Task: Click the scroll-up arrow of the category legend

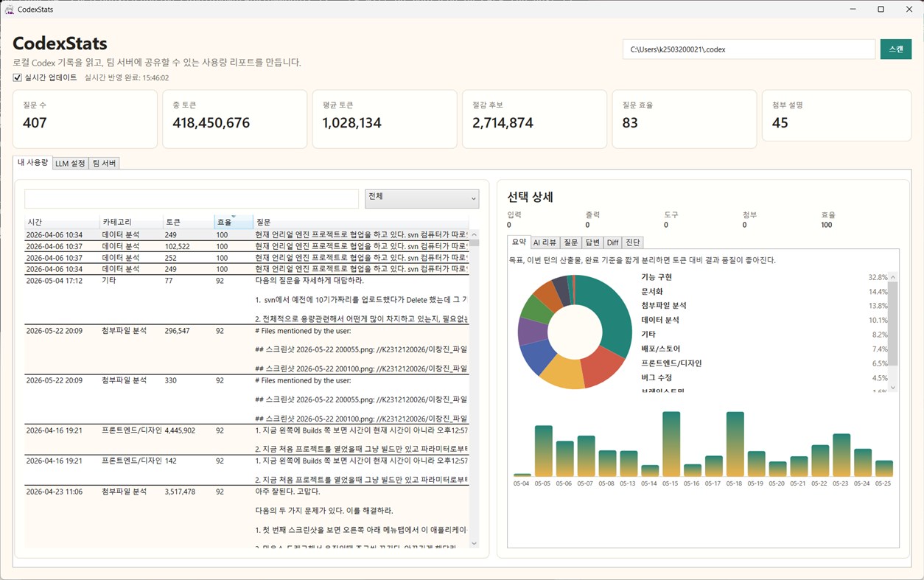Action: (x=892, y=278)
